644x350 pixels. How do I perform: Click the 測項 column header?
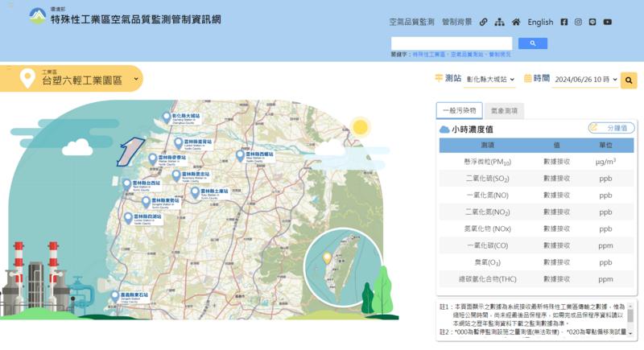pyautogui.click(x=488, y=146)
